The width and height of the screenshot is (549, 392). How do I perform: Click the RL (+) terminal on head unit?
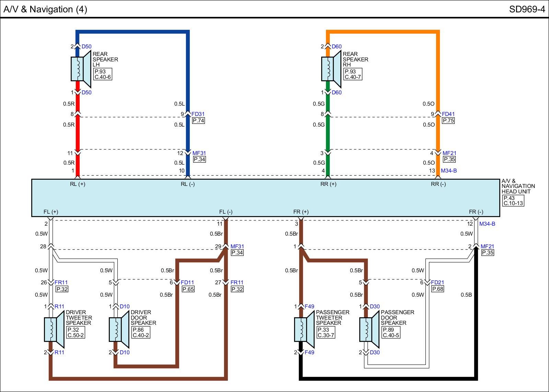78,184
